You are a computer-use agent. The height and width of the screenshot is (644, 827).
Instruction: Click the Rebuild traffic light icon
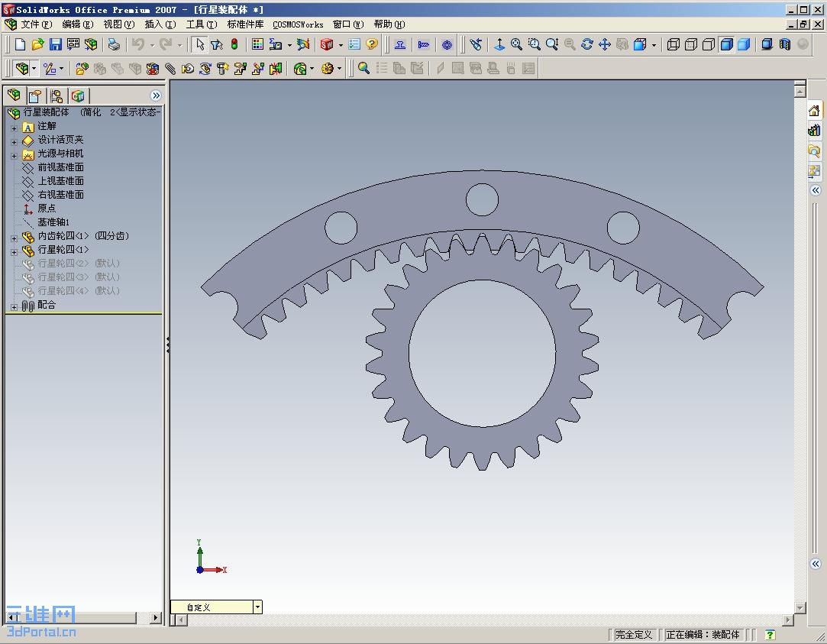pos(234,44)
